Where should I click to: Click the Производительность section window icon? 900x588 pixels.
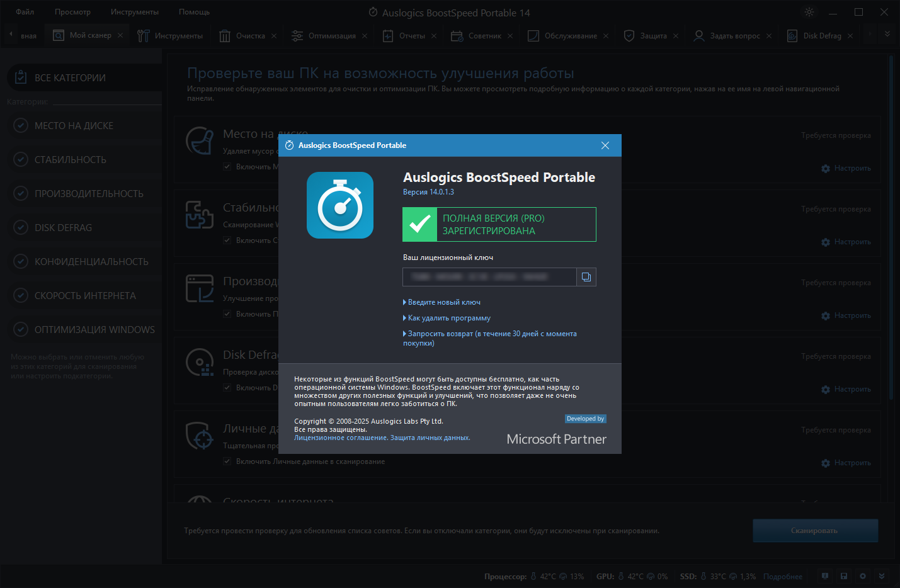[x=200, y=288]
